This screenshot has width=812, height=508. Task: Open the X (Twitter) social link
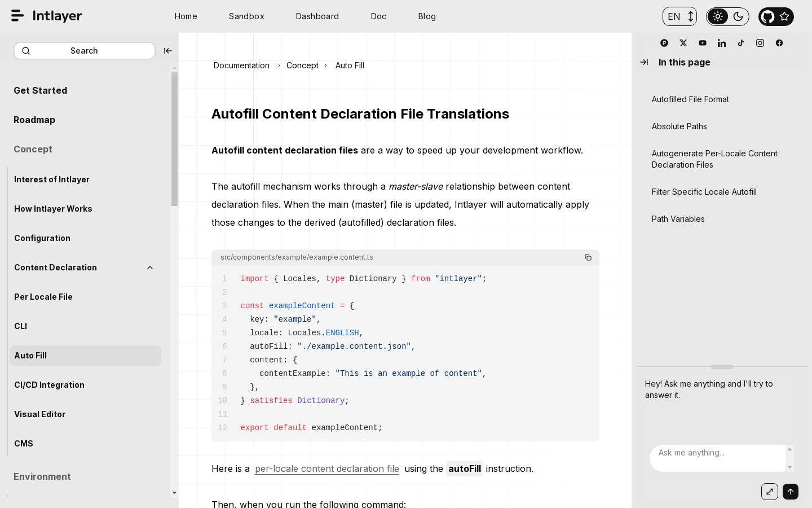click(683, 43)
